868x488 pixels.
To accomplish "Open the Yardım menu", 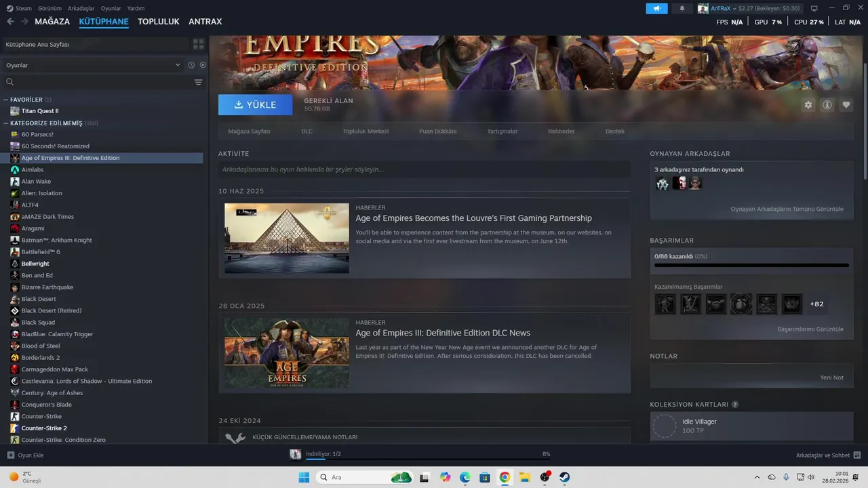I will click(x=136, y=8).
